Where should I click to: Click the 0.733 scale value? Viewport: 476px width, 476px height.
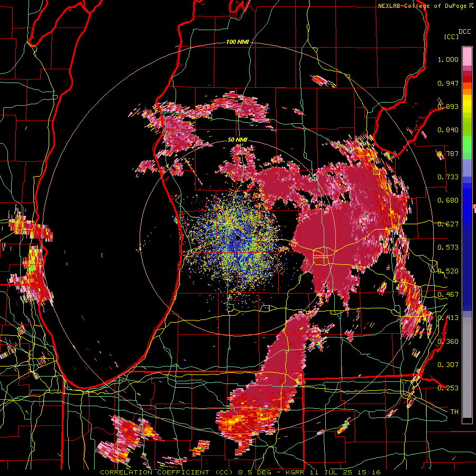point(448,177)
